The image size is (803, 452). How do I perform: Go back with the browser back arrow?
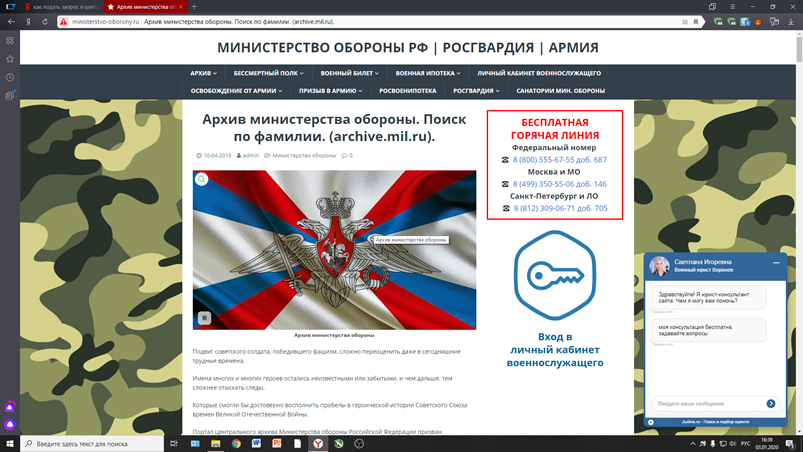[11, 21]
